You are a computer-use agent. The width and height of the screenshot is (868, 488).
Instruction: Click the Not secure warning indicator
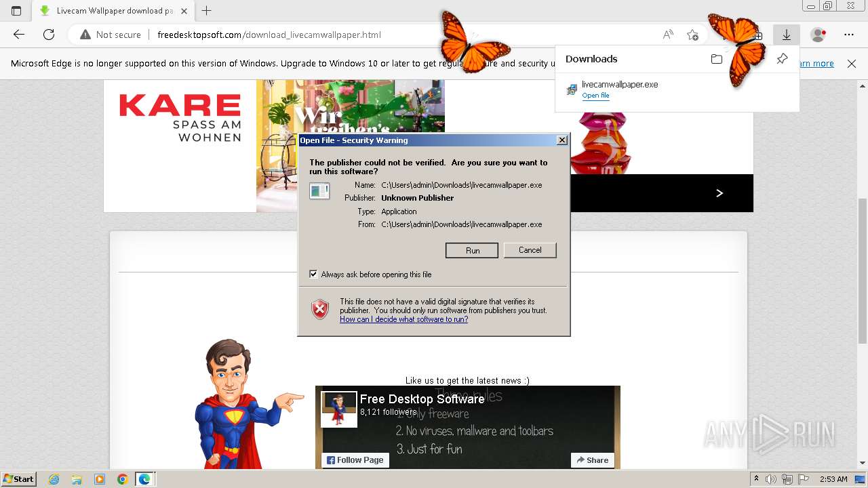point(111,35)
